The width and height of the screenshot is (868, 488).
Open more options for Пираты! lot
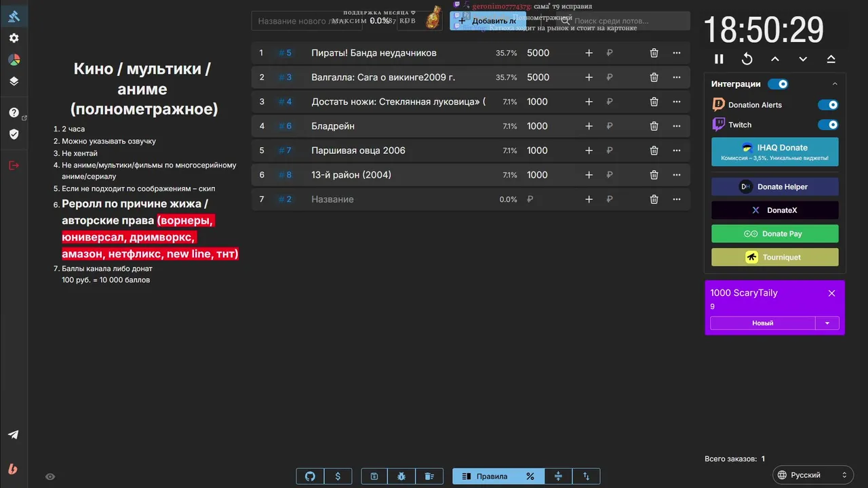click(x=677, y=53)
